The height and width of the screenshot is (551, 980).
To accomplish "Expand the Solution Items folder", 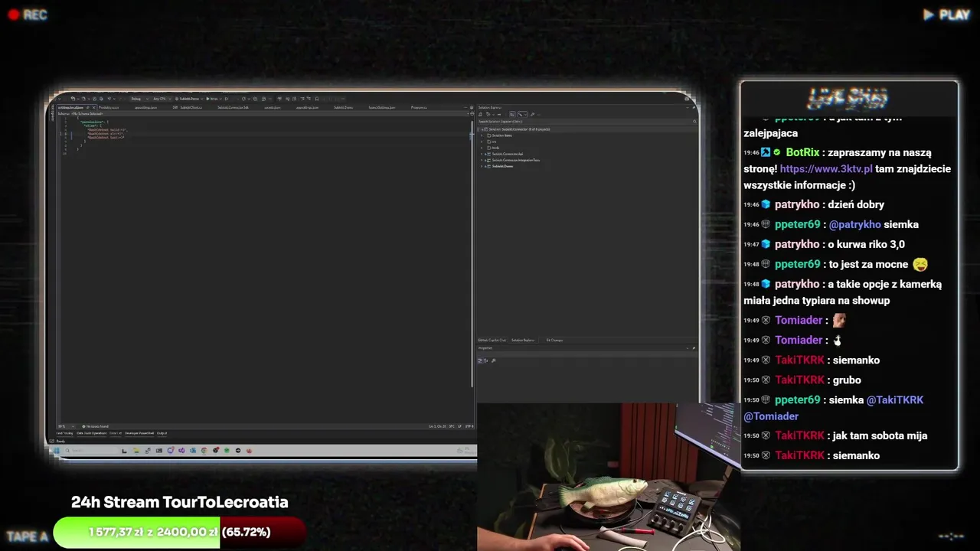I will [482, 135].
